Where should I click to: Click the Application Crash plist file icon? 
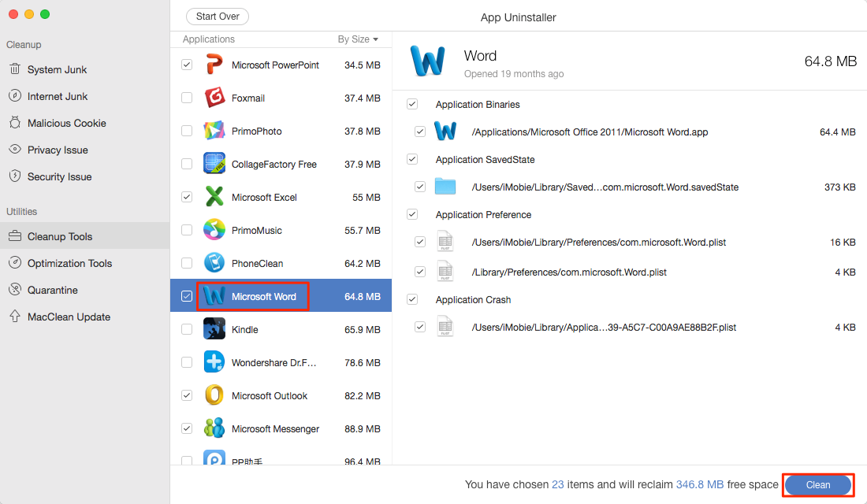click(x=445, y=327)
